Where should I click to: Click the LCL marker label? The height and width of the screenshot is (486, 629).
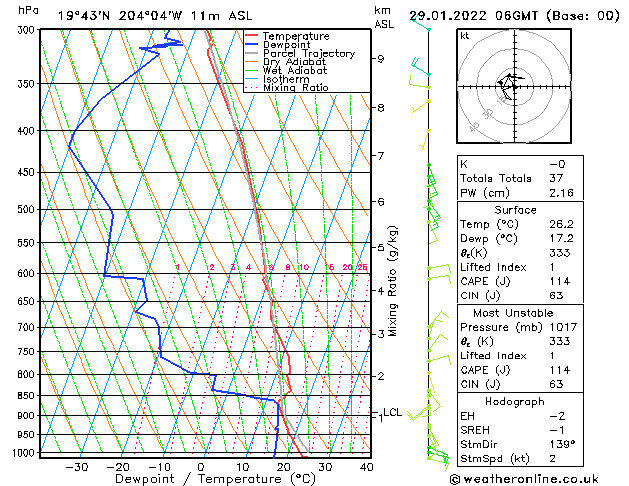[392, 412]
